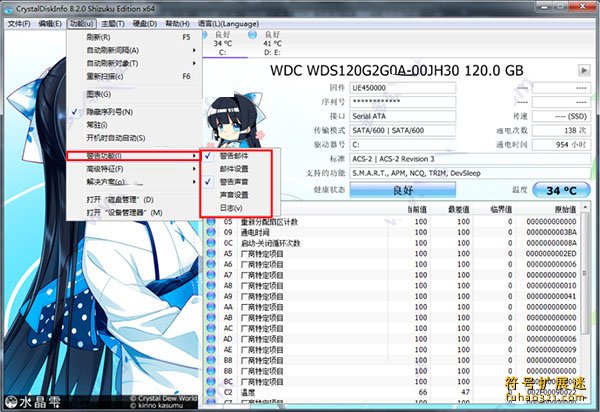
Task: Open 帮助(H) menu
Action: pyautogui.click(x=178, y=24)
